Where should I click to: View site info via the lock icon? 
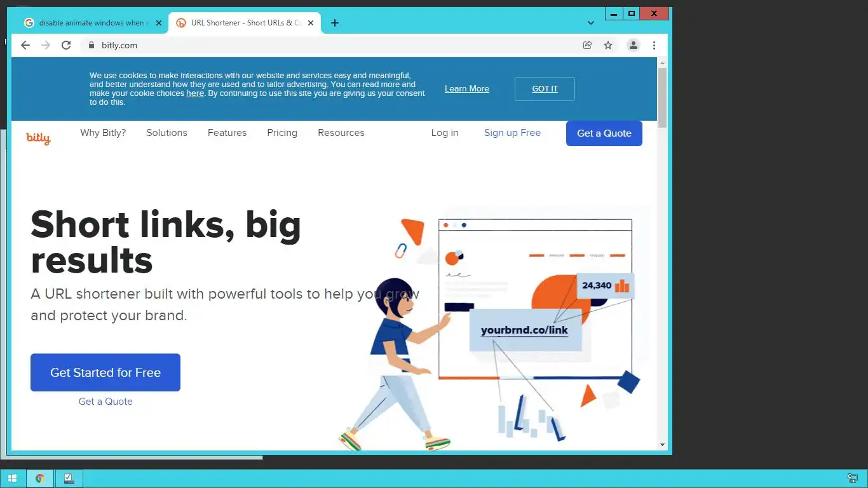click(91, 45)
